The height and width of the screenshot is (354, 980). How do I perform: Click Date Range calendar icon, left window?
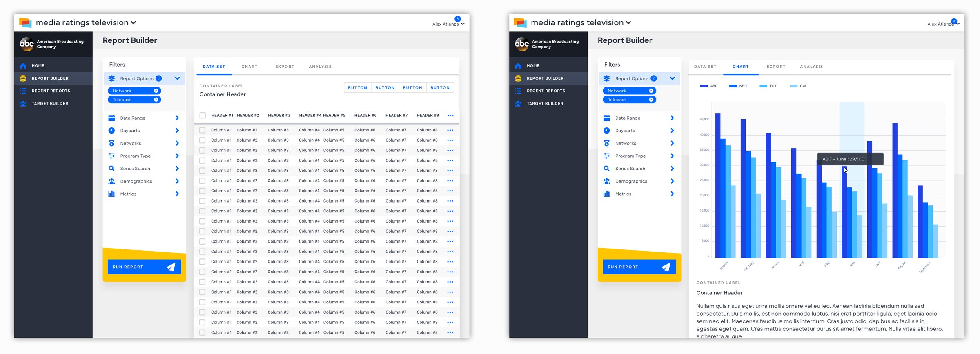click(x=111, y=118)
